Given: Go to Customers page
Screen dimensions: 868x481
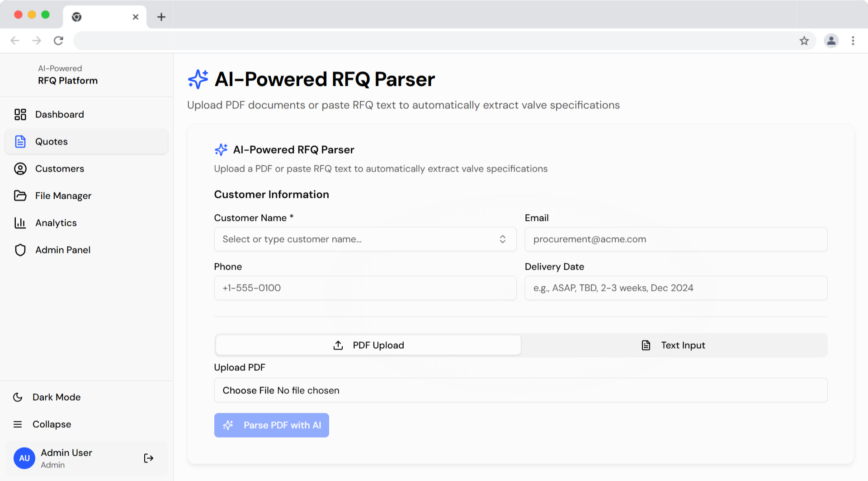Looking at the screenshot, I should tap(86, 168).
